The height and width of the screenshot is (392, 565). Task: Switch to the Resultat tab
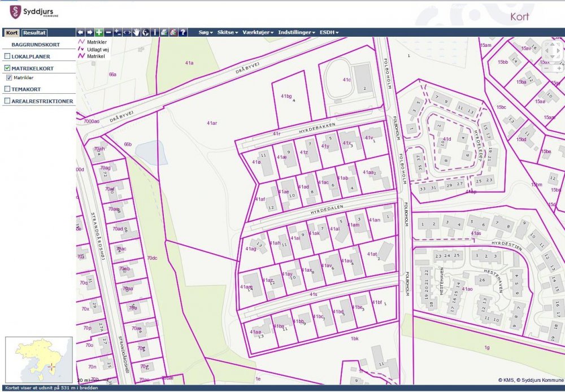pos(34,33)
